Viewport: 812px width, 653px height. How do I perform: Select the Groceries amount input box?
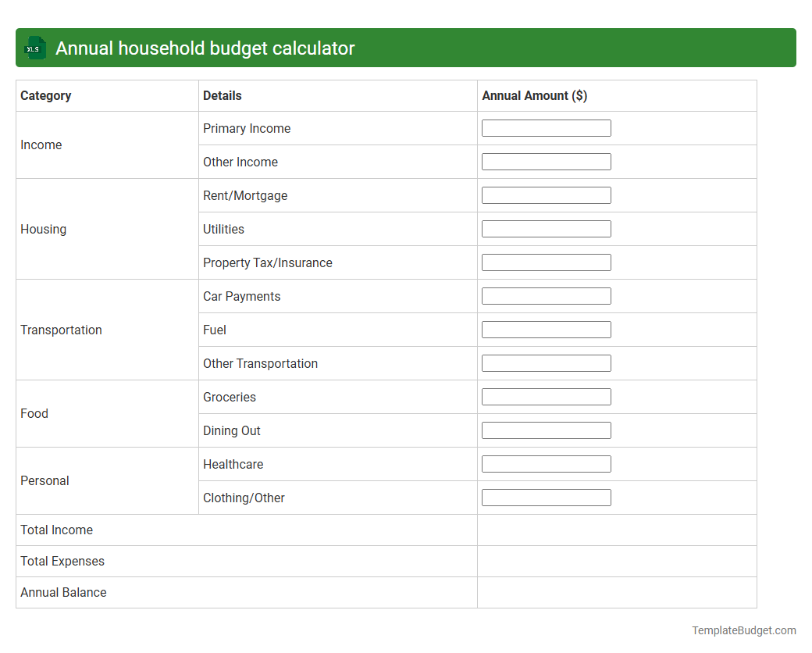point(546,396)
